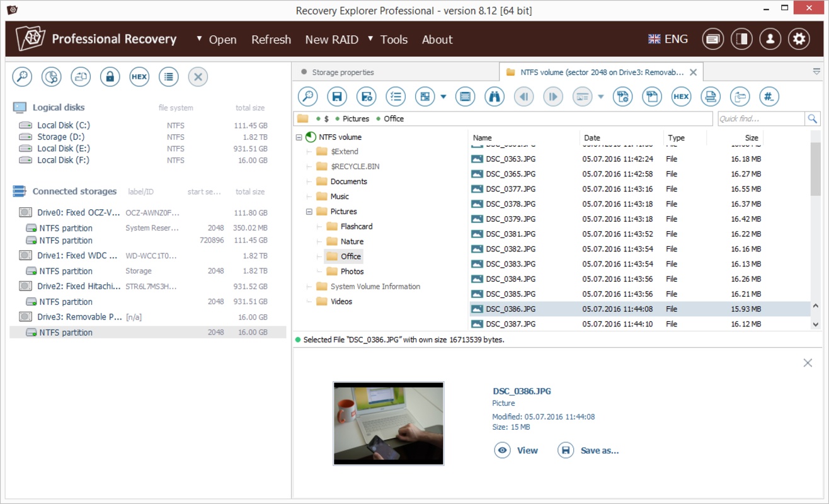Click the binoculars find icon in file toolbar
The image size is (829, 504).
pos(495,97)
